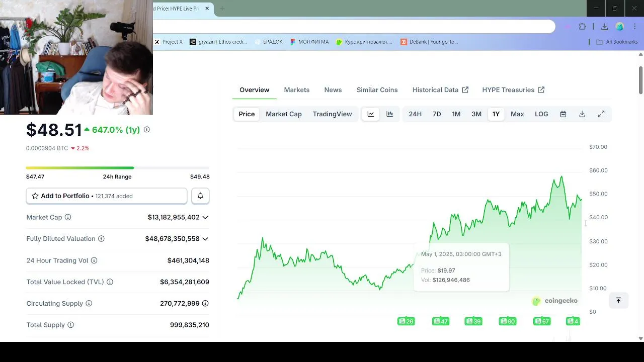Open the Markets tab
The width and height of the screenshot is (644, 362).
[297, 90]
